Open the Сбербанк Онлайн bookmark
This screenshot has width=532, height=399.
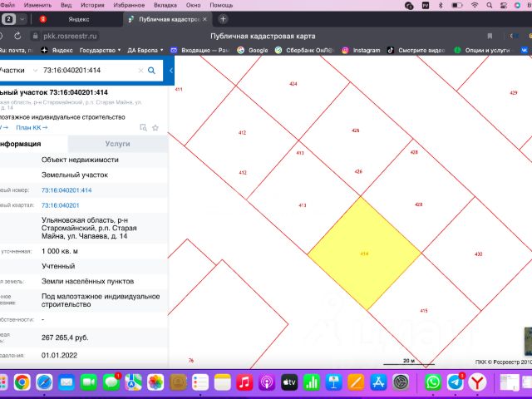305,50
